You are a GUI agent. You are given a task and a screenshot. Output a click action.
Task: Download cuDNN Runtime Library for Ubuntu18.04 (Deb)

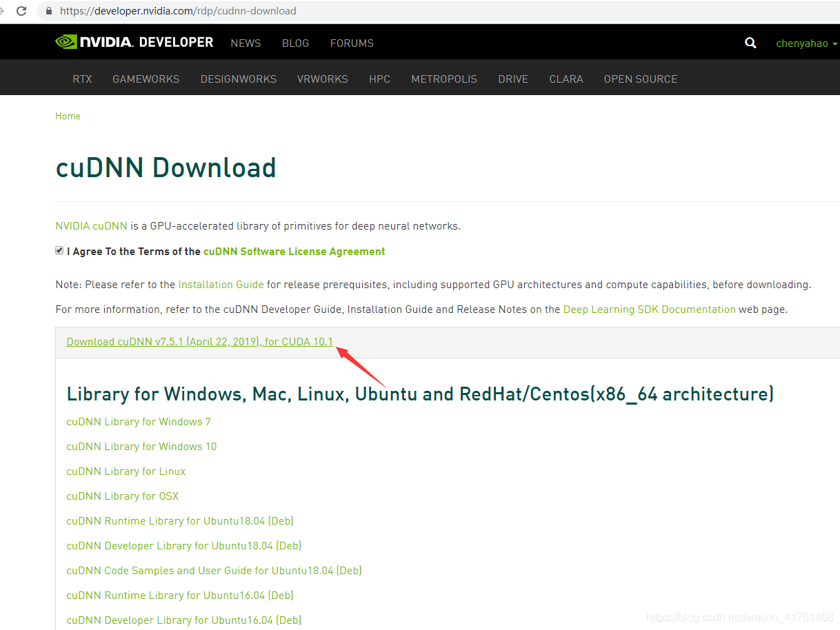(180, 521)
